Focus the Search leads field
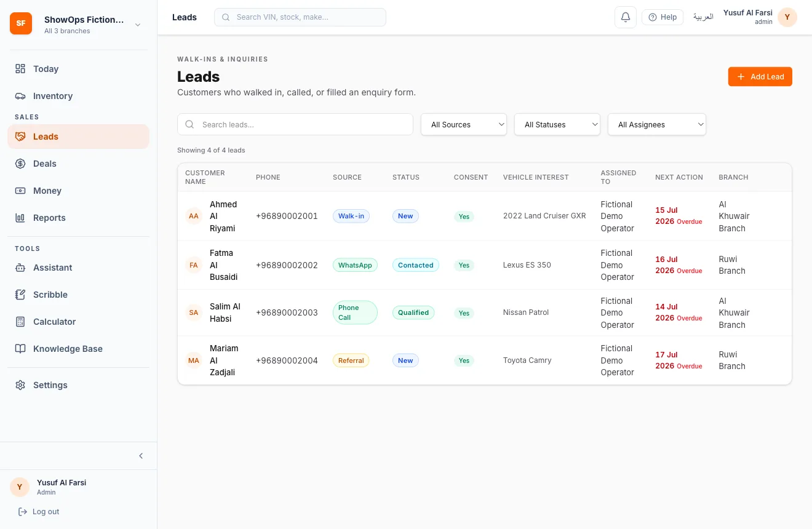This screenshot has width=812, height=529. 295,124
